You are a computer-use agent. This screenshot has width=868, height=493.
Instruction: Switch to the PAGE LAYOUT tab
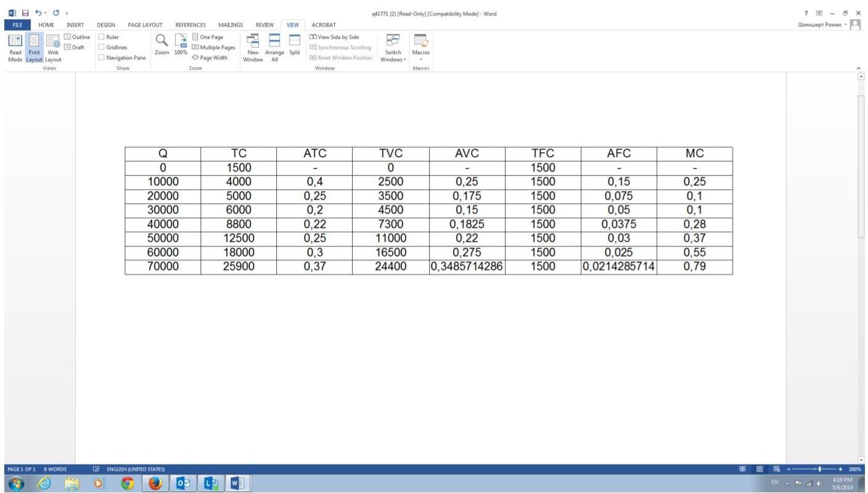click(x=145, y=25)
